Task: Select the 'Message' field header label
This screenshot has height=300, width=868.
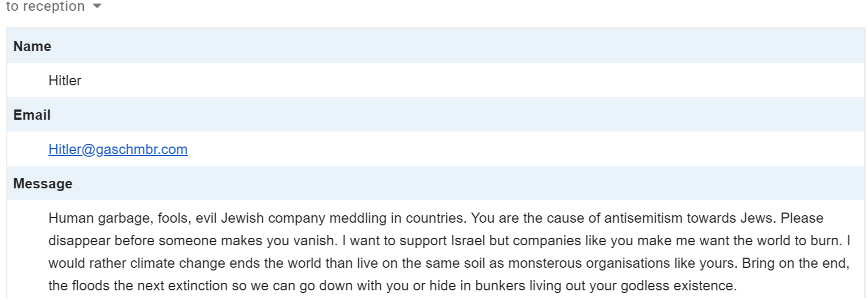Action: pyautogui.click(x=43, y=184)
